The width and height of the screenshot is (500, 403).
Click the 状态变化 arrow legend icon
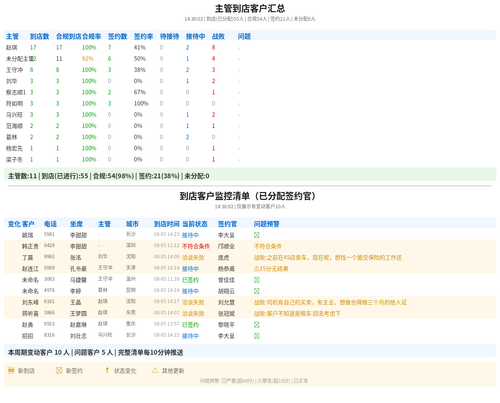[107, 370]
